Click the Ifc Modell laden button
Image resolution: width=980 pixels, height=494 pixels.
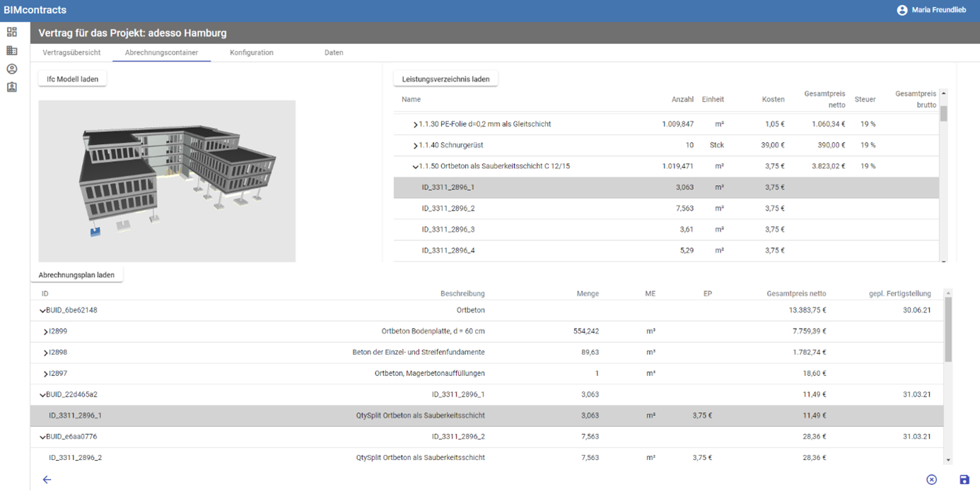72,78
